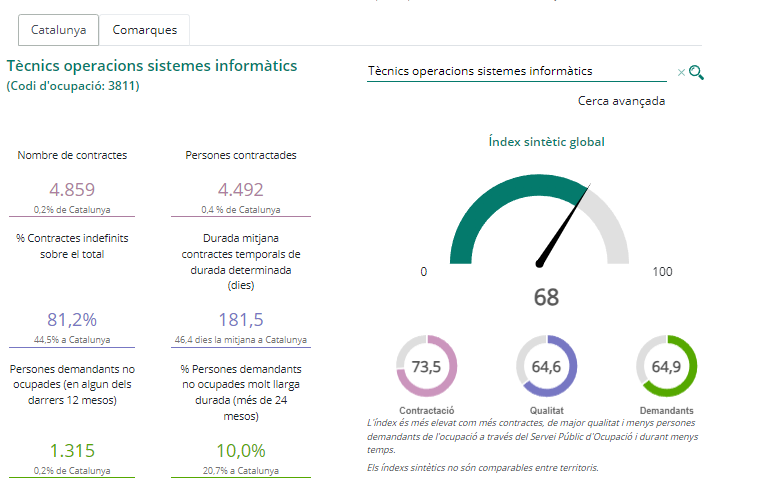Click '44,5% a Catalunya' text
Image resolution: width=767 pixels, height=483 pixels.
(x=72, y=340)
